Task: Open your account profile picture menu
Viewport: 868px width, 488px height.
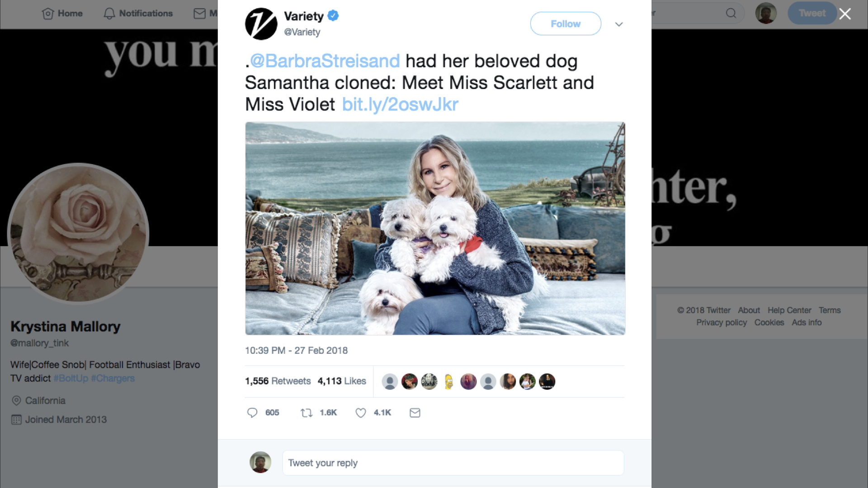Action: [766, 13]
